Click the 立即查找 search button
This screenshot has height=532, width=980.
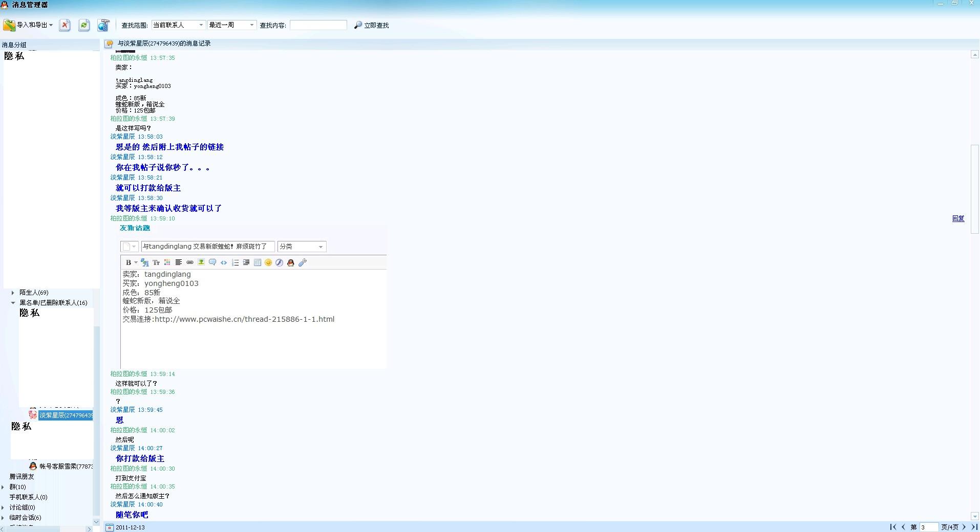click(x=376, y=25)
